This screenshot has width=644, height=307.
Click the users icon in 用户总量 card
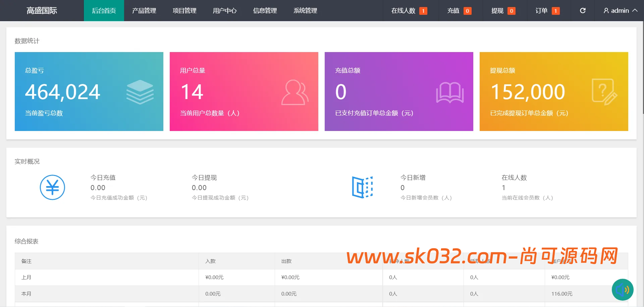294,92
